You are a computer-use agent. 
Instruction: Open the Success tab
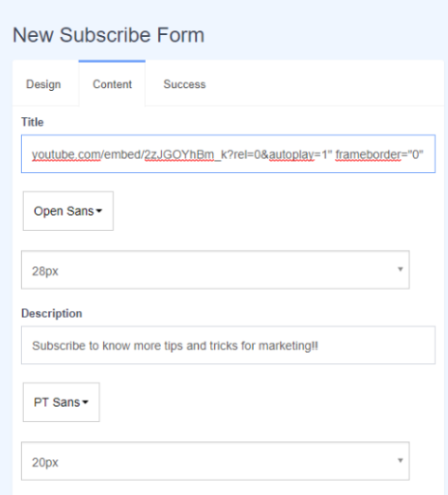click(x=184, y=84)
